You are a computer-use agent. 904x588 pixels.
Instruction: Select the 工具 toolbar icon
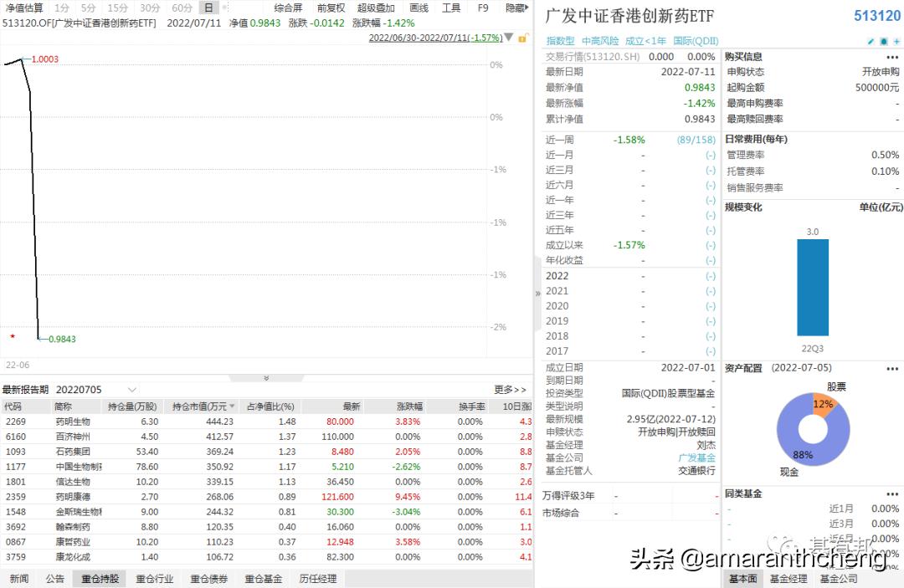pos(452,8)
